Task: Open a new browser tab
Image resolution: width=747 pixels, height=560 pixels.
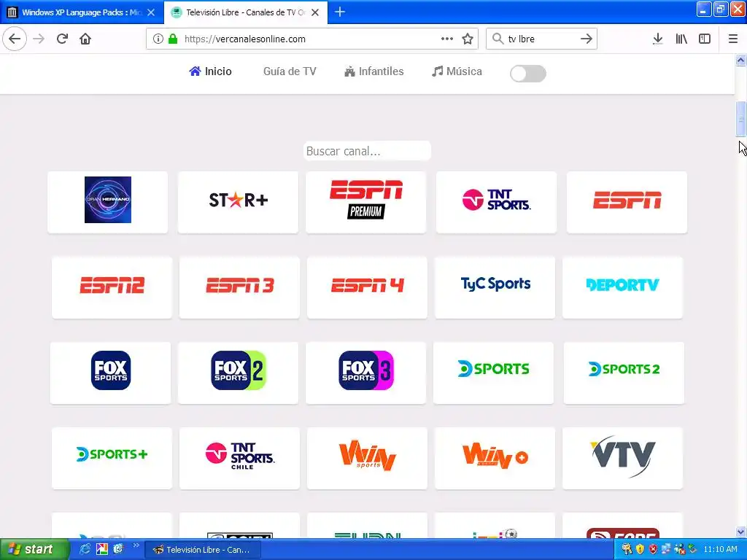Action: 340,12
